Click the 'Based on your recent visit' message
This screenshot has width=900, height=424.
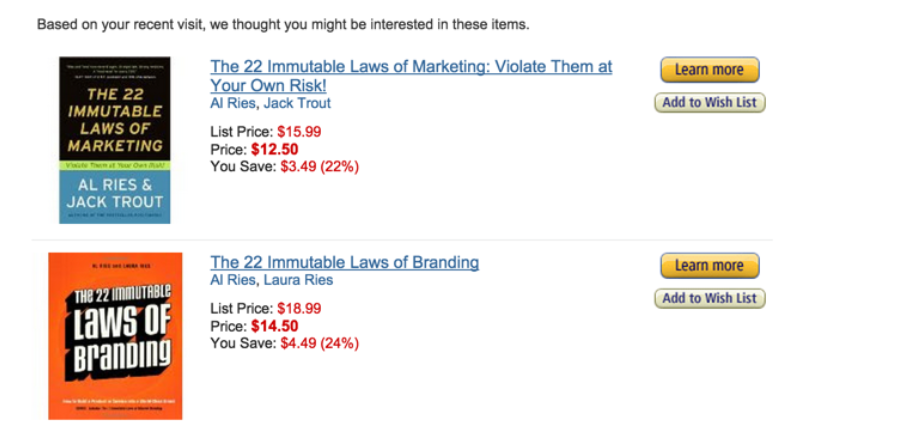point(283,25)
